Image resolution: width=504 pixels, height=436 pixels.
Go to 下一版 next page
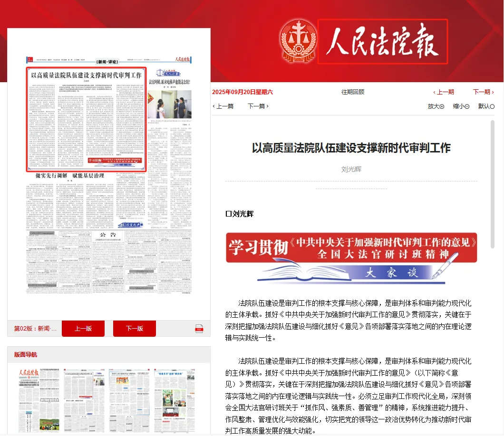coord(135,329)
